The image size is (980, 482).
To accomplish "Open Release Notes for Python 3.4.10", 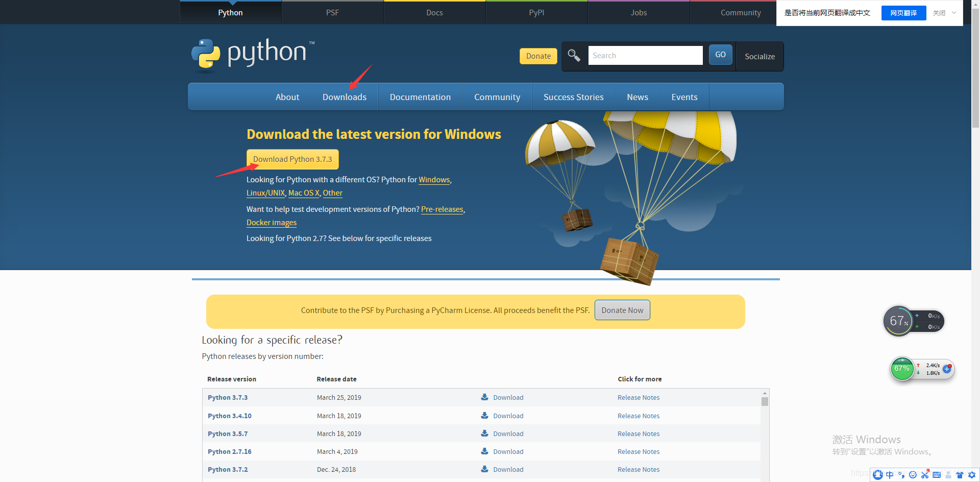I will [x=639, y=416].
